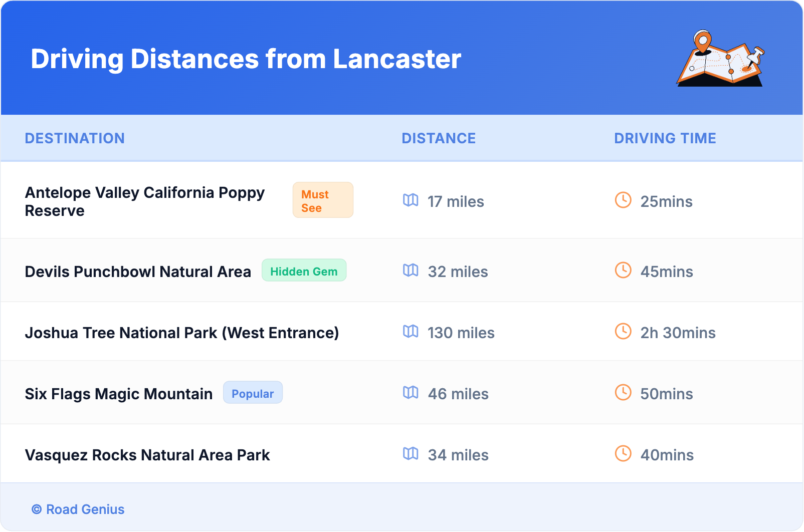Image resolution: width=804 pixels, height=532 pixels.
Task: Click map icon beside 46 miles
Action: [x=411, y=393]
